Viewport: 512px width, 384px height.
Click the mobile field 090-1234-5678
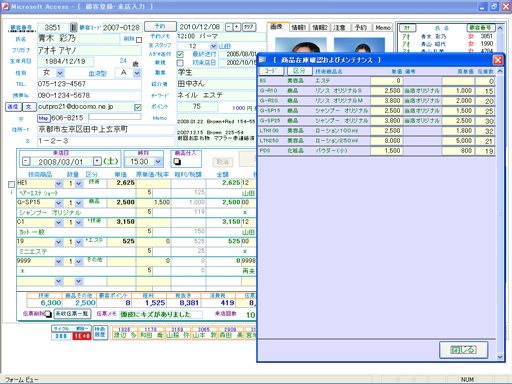tap(89, 95)
